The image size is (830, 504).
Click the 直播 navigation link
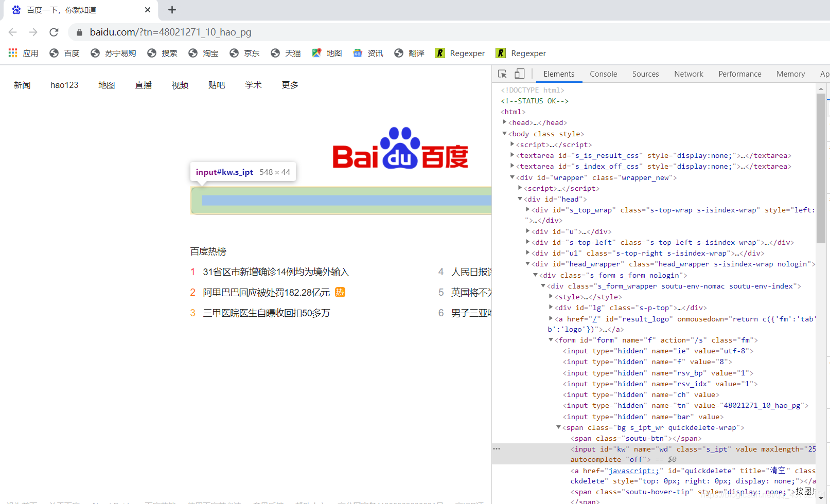(x=144, y=85)
